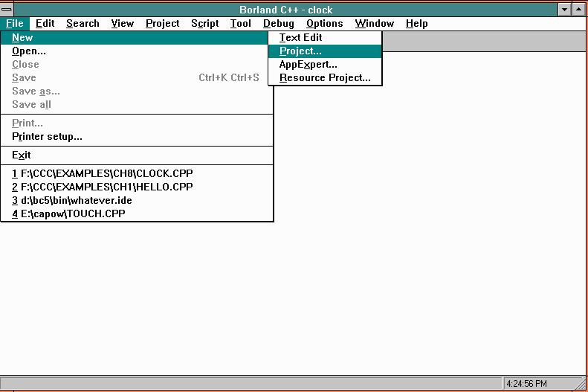Reopen recent file CLOCK.CPP

pyautogui.click(x=137, y=173)
